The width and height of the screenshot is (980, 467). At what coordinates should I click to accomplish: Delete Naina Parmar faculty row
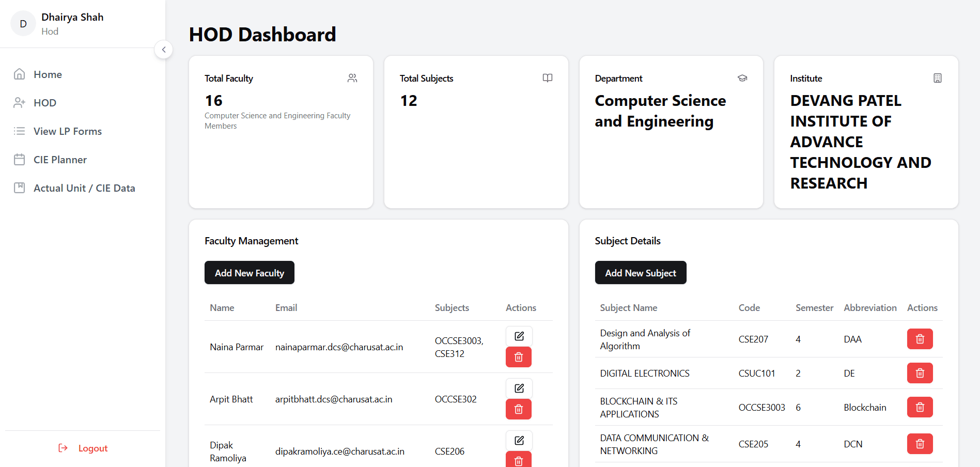pyautogui.click(x=519, y=357)
